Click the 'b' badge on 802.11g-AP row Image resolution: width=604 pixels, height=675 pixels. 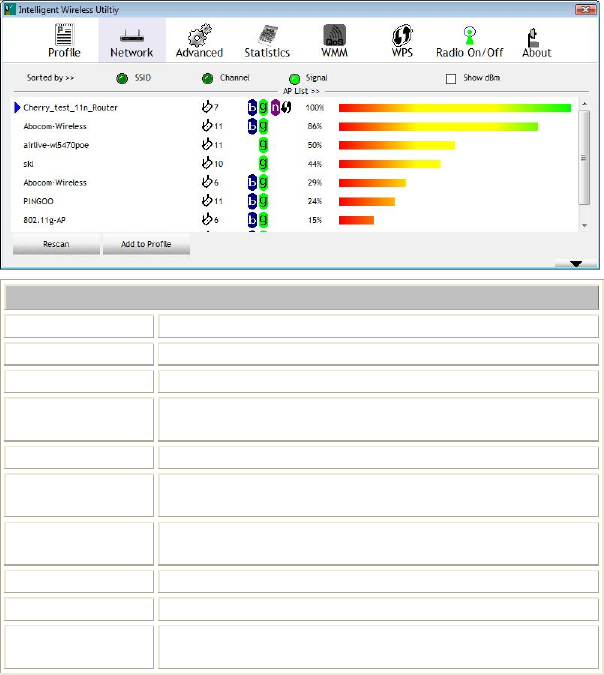(x=252, y=220)
